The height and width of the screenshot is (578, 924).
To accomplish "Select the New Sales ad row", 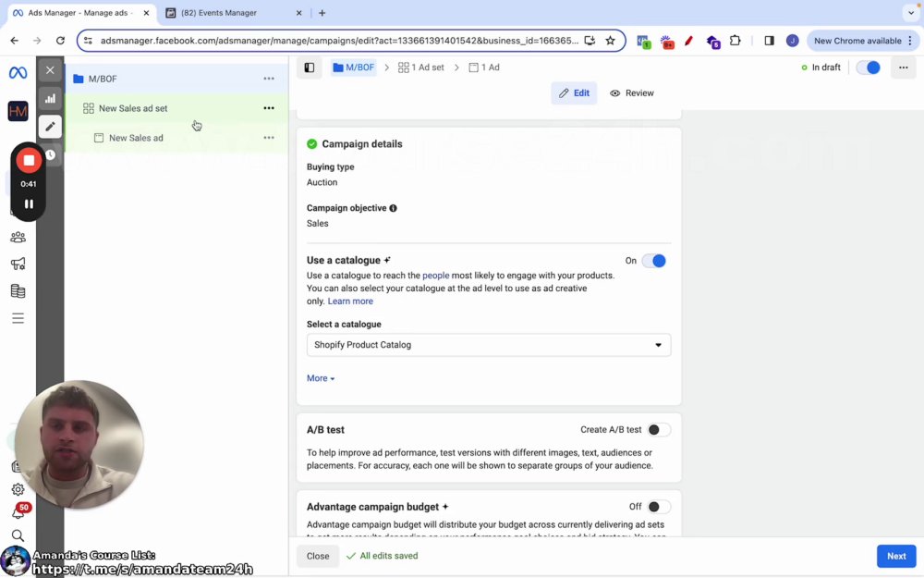I will (176, 138).
